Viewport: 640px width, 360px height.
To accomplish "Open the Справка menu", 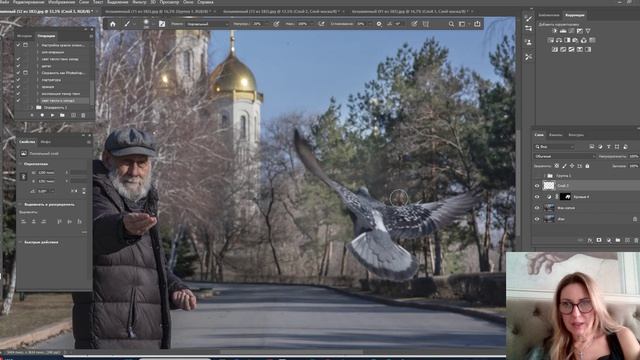I will coord(205,2).
